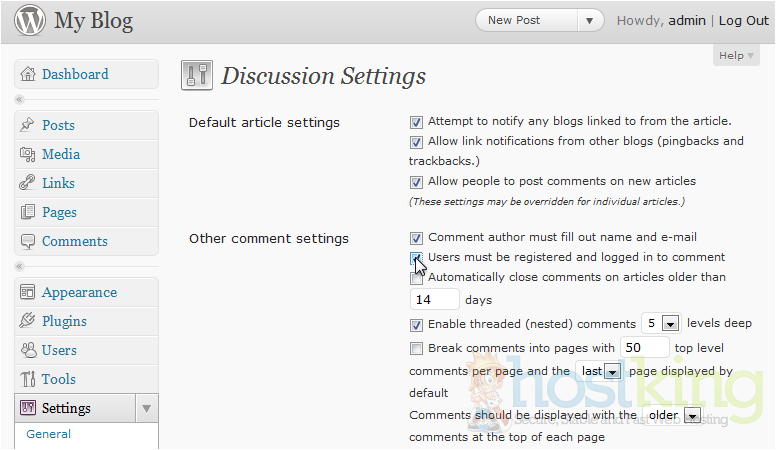Open the Users menu in sidebar
Viewport: 776px width, 450px height.
[59, 350]
